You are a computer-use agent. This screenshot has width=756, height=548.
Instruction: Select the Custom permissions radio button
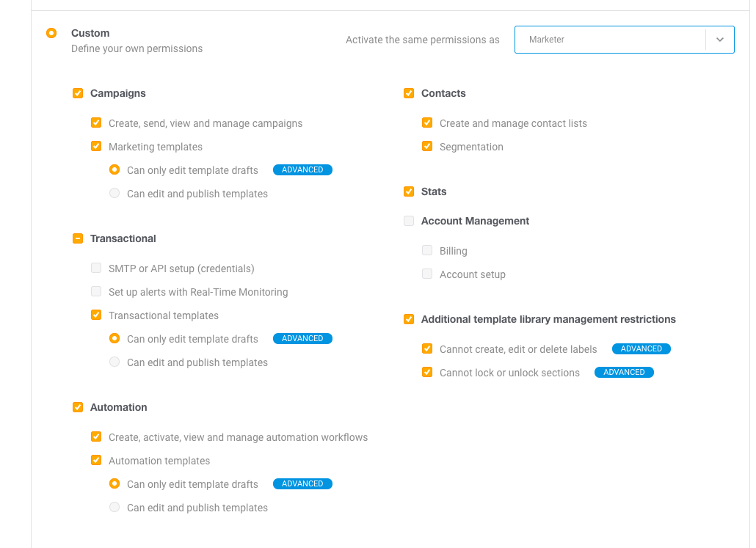pyautogui.click(x=51, y=33)
